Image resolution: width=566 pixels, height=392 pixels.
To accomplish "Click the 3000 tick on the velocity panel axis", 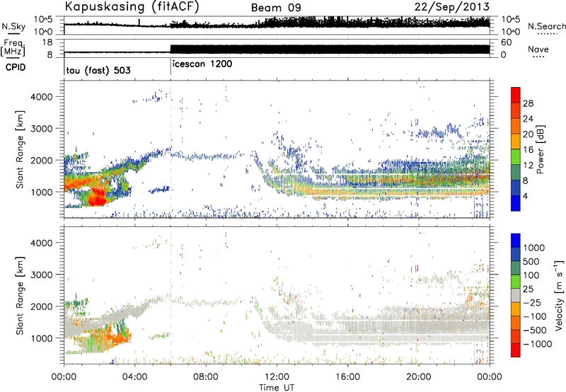I will point(42,275).
